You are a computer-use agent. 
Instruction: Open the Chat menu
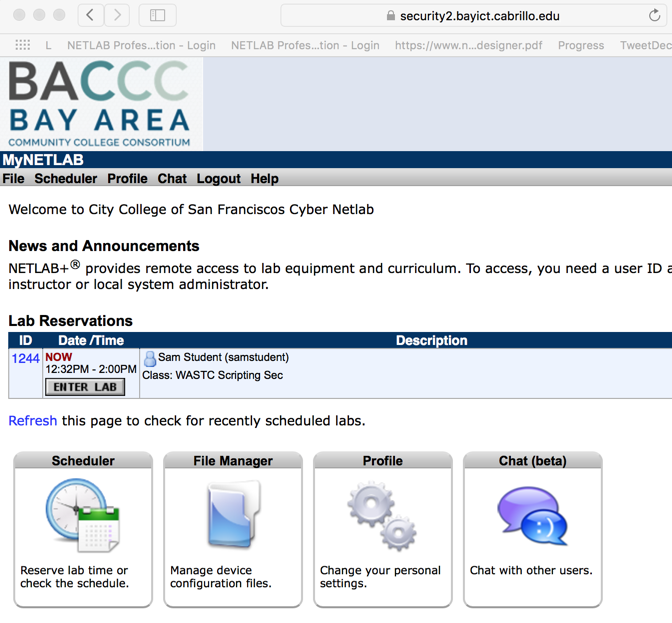click(172, 178)
